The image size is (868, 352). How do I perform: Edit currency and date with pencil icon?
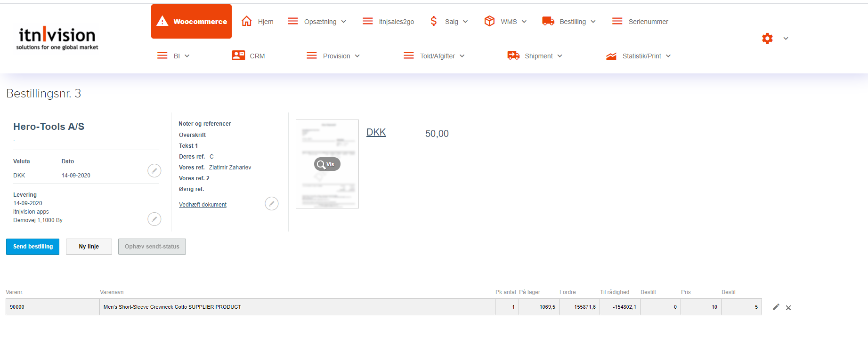[x=154, y=170]
